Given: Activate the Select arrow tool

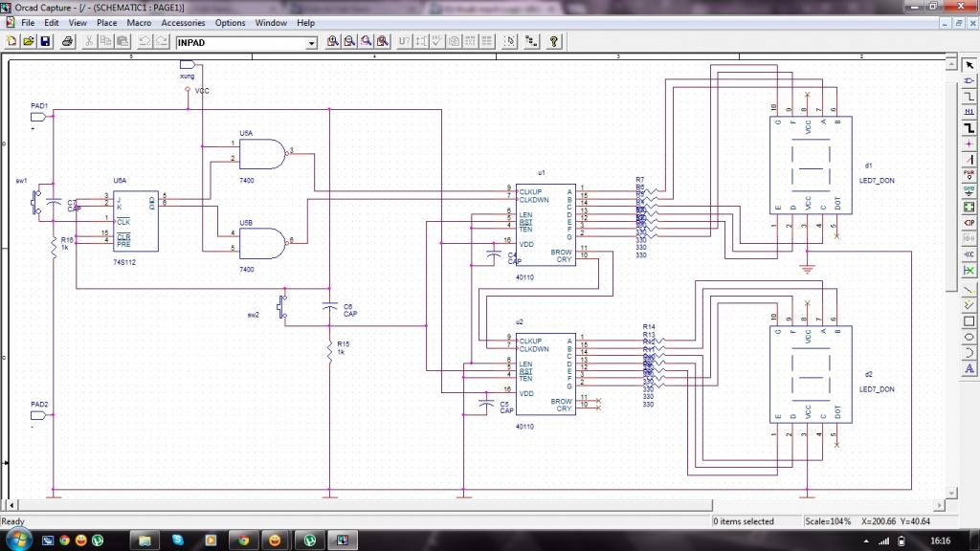Looking at the screenshot, I should click(x=969, y=64).
